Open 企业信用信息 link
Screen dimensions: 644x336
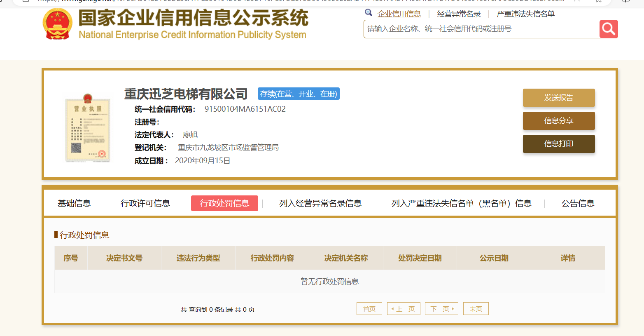(399, 14)
